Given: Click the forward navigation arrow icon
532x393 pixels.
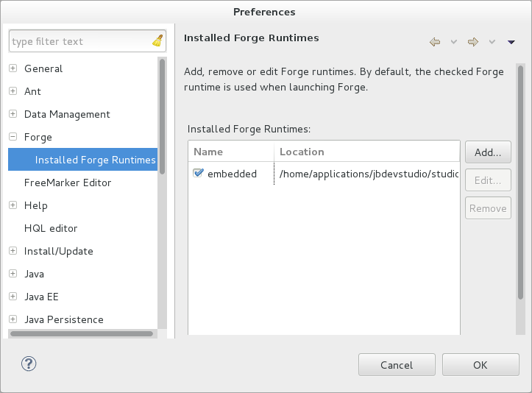Looking at the screenshot, I should coord(473,42).
